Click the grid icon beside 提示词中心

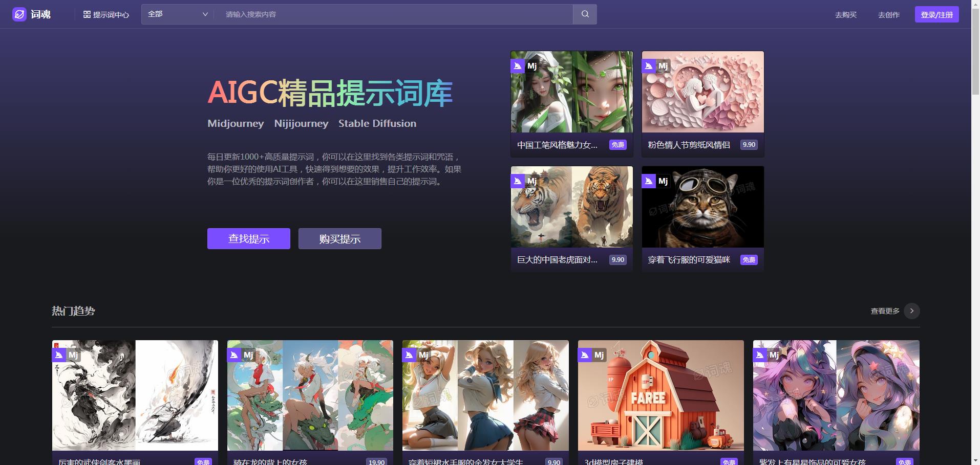point(87,14)
